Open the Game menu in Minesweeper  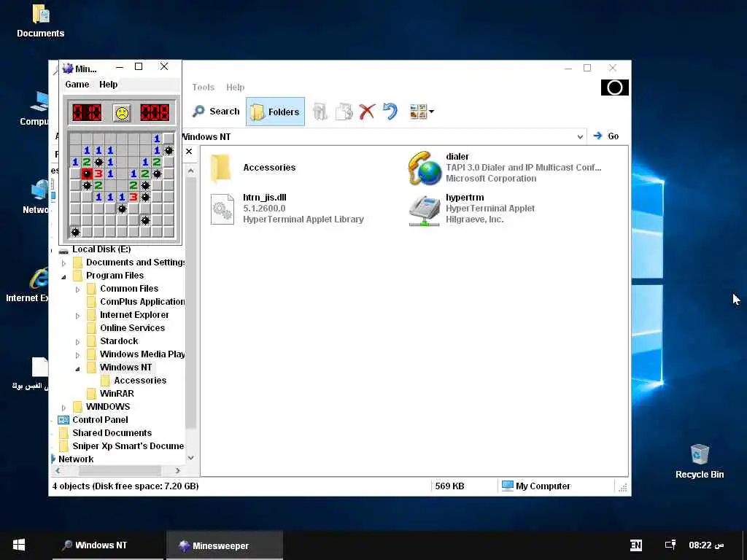coord(77,85)
